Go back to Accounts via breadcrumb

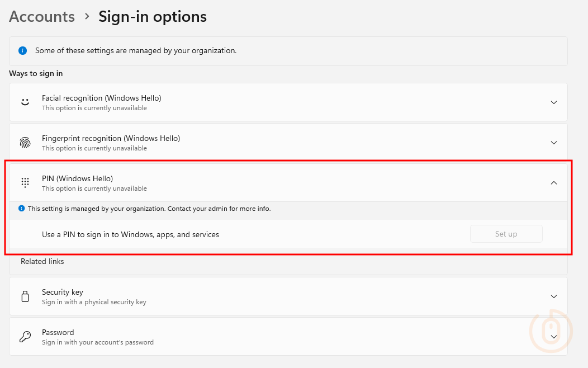point(42,17)
